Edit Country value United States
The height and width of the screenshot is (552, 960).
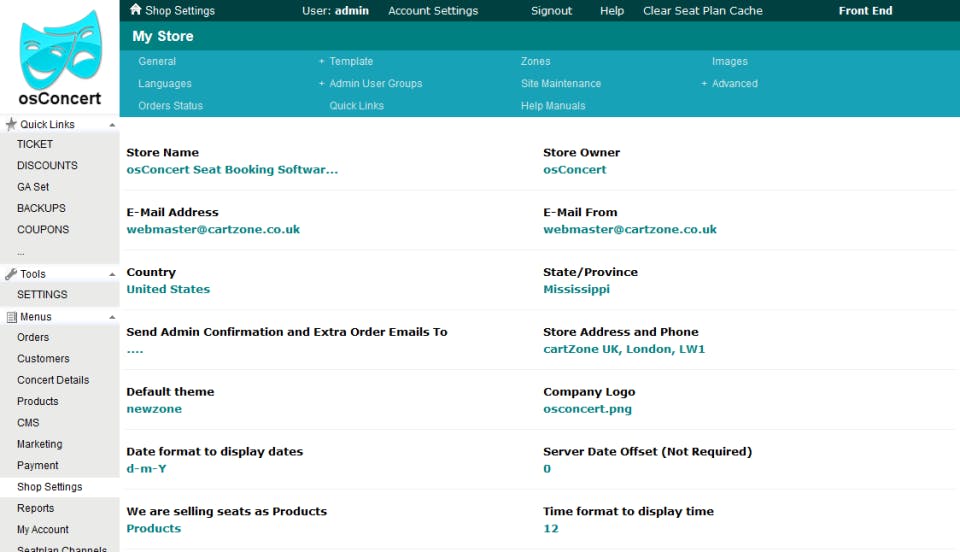click(x=168, y=289)
